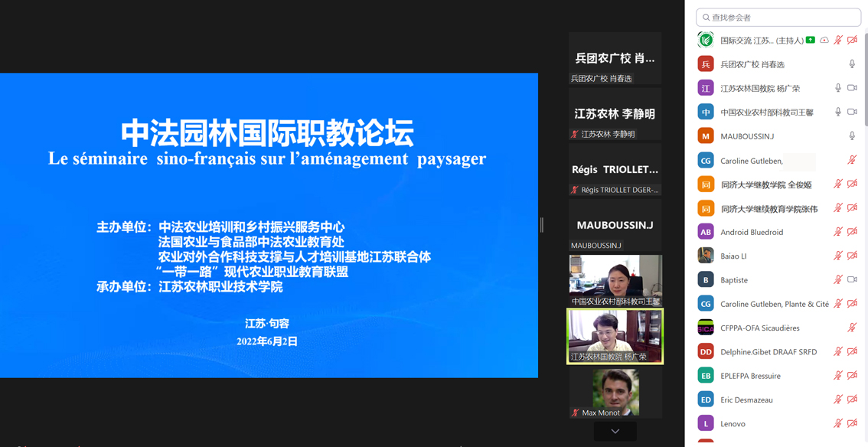This screenshot has height=447, width=868.
Task: Click the microphone icon for MAUBOUSSINJ in list
Action: click(x=852, y=136)
